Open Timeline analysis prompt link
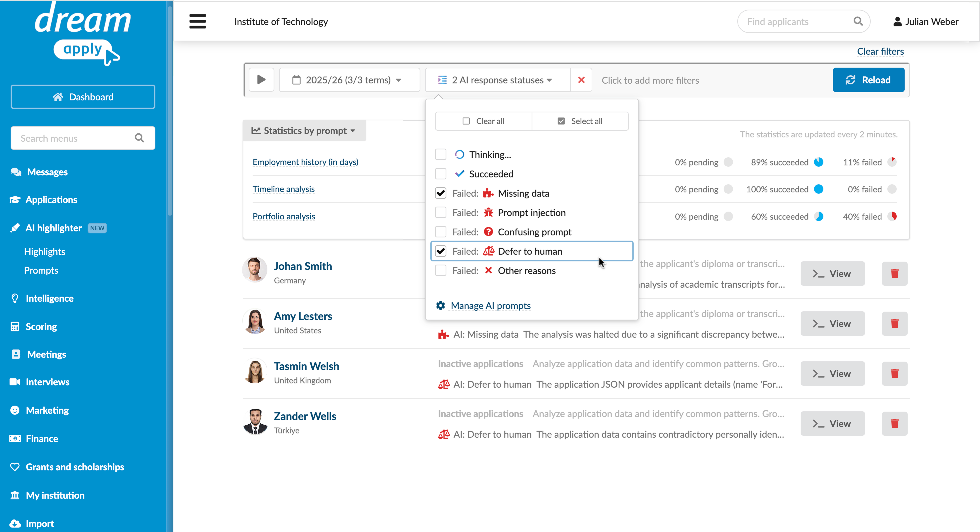Image resolution: width=980 pixels, height=532 pixels. coord(283,189)
